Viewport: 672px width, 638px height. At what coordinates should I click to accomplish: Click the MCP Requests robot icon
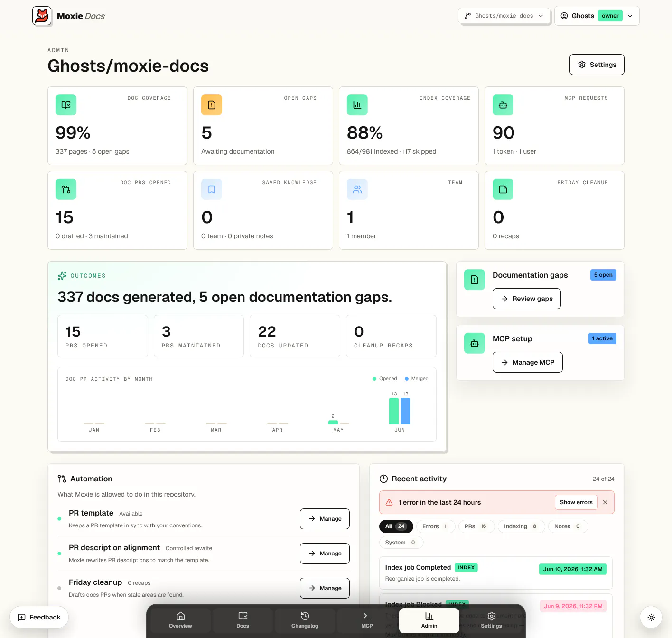[x=503, y=105]
